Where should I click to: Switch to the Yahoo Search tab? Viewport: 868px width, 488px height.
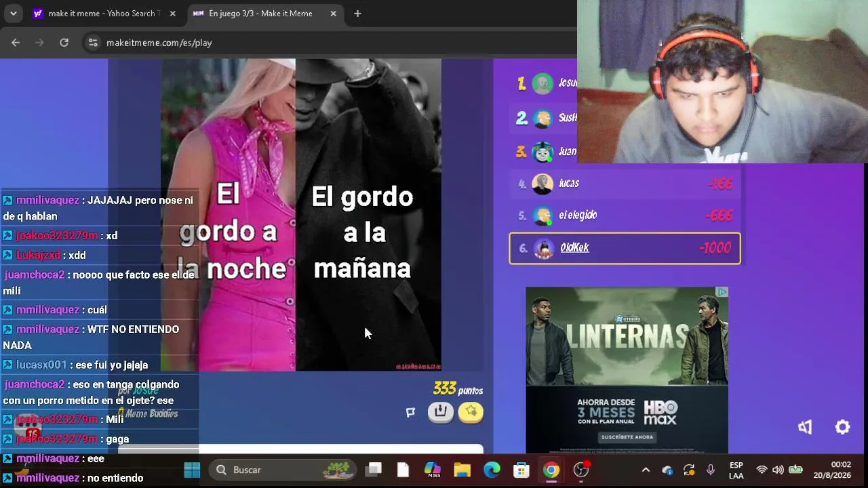click(104, 14)
